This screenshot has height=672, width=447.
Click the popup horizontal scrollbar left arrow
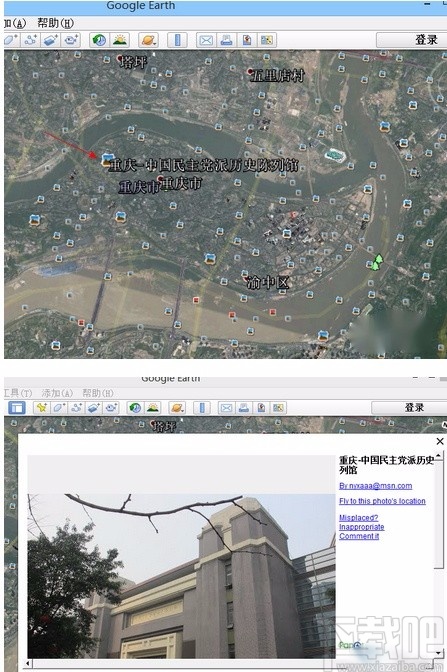[x=28, y=664]
